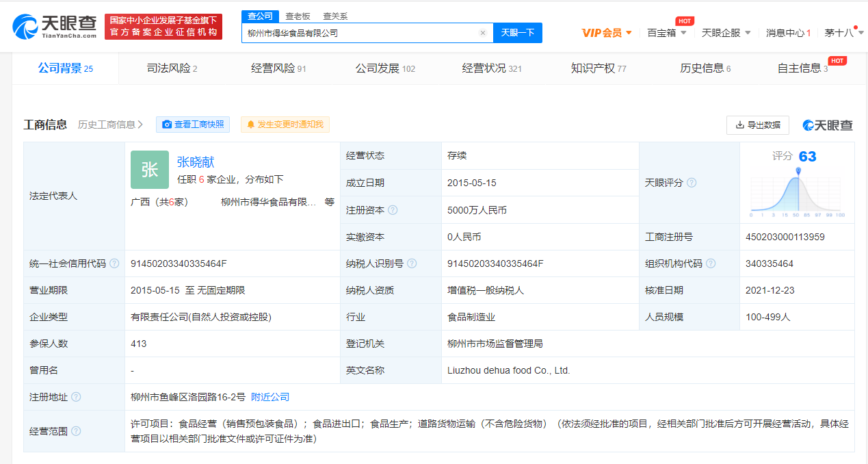868x464 pixels.
Task: Click 附近公司 nearby companies link
Action: [270, 397]
